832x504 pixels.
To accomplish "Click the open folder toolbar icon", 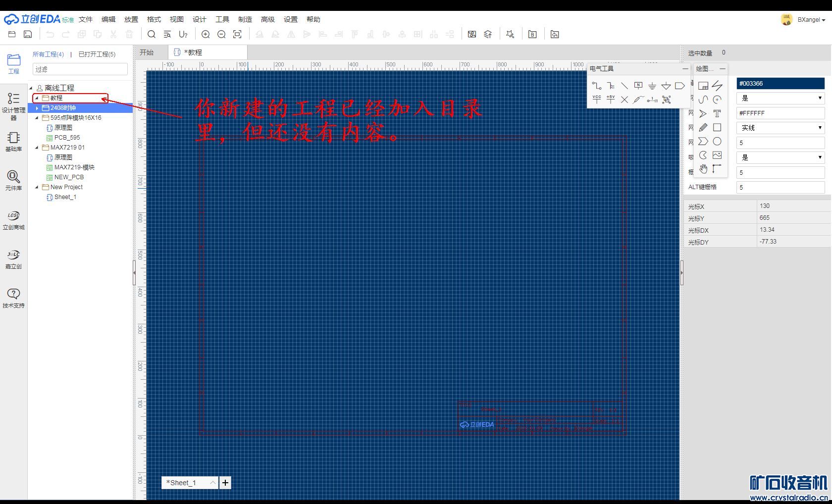I will 12,34.
